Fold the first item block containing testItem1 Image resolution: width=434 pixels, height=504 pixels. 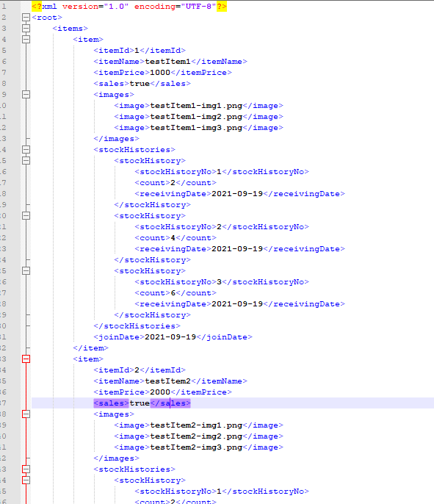tap(26, 39)
